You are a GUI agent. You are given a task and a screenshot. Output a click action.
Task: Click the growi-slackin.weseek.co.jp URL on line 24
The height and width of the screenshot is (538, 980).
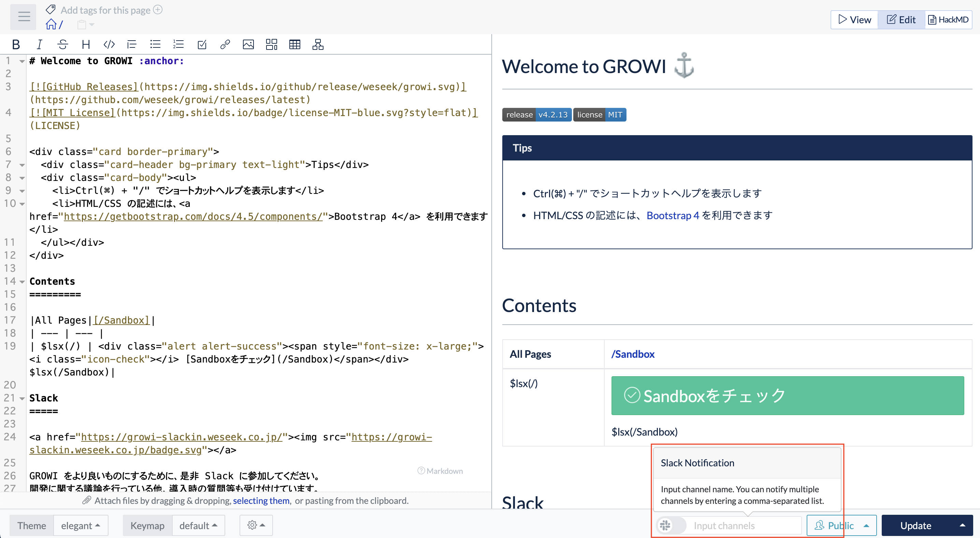coord(182,437)
